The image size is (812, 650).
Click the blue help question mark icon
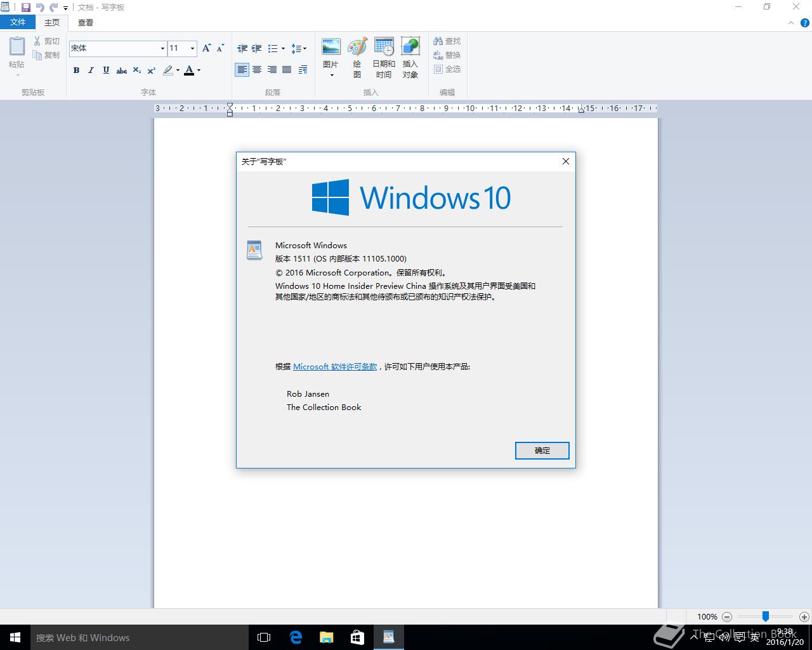(x=805, y=23)
